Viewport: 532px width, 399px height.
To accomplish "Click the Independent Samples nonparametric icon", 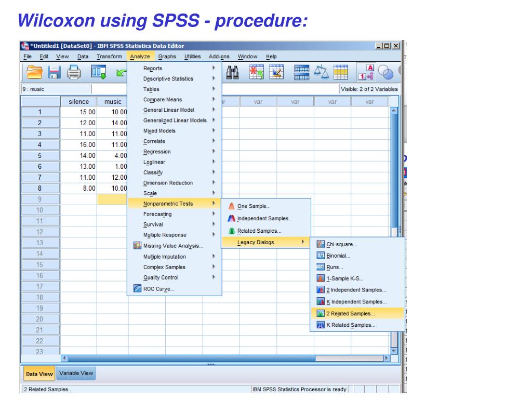I will click(x=231, y=219).
